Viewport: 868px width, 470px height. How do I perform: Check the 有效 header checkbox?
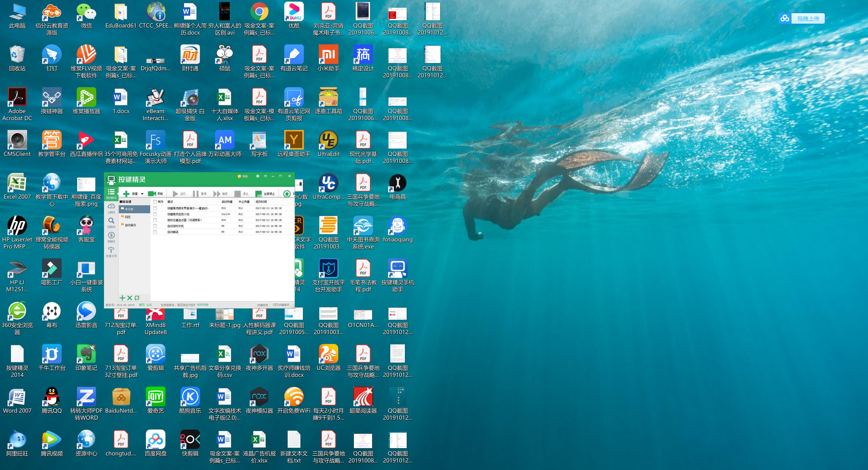(155, 202)
